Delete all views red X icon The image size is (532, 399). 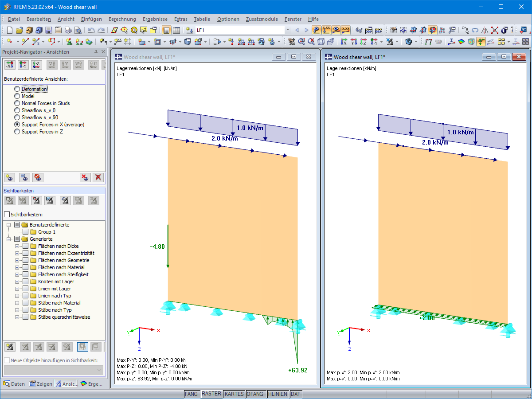pyautogui.click(x=98, y=177)
